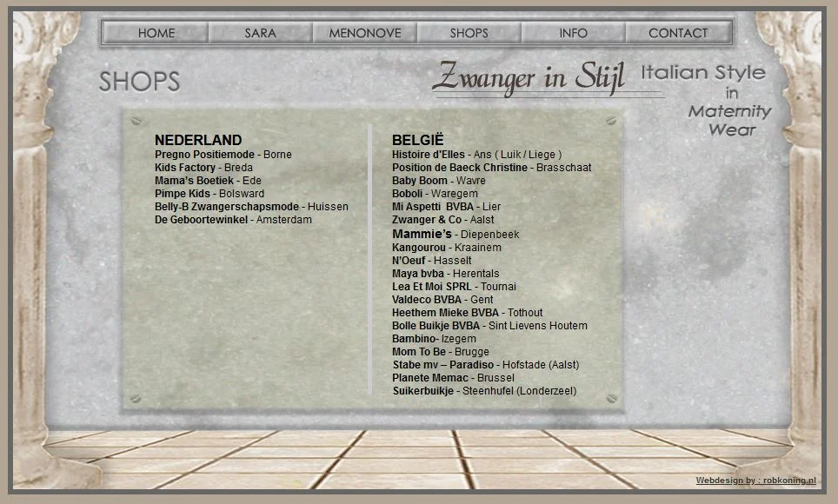Open the HOME menu item
This screenshot has width=838, height=504.
click(156, 33)
